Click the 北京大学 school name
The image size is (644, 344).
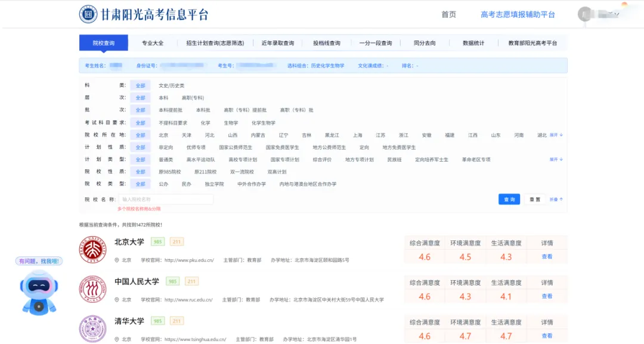click(x=129, y=242)
